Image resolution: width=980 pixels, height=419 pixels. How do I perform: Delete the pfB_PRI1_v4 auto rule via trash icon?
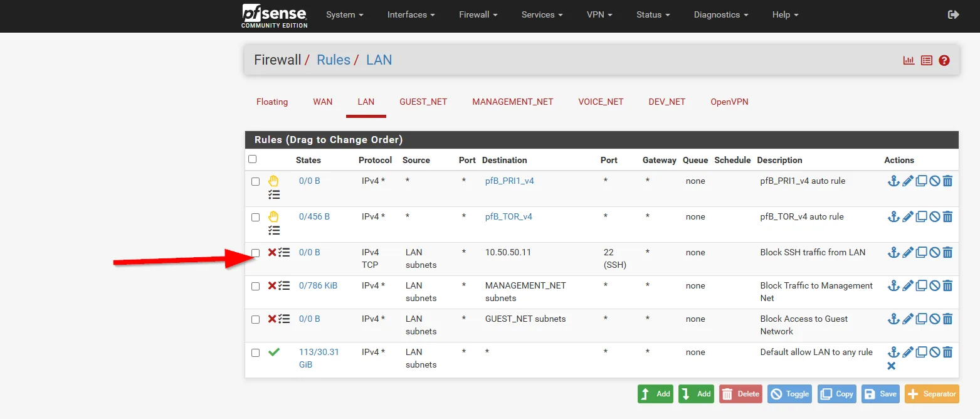pyautogui.click(x=947, y=181)
